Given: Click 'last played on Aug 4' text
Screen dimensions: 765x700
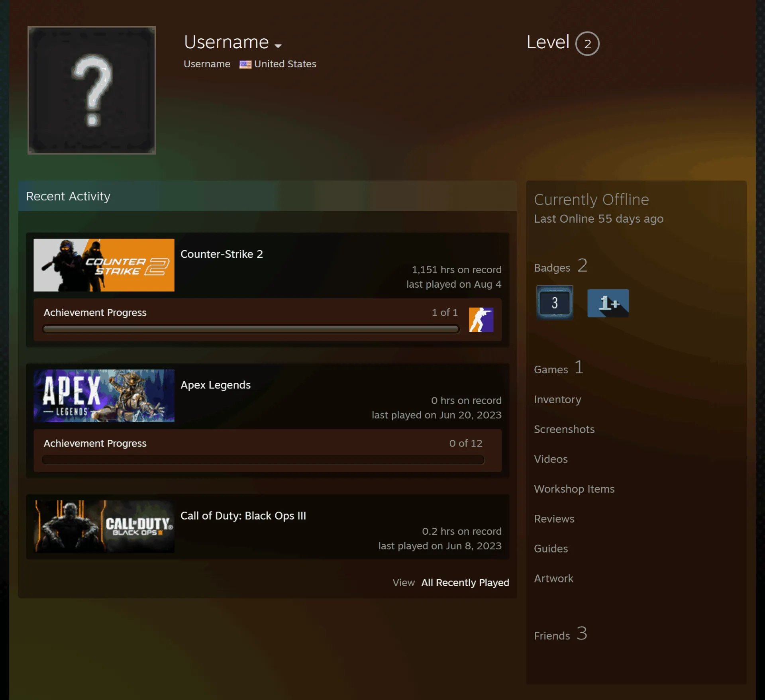Looking at the screenshot, I should point(454,284).
